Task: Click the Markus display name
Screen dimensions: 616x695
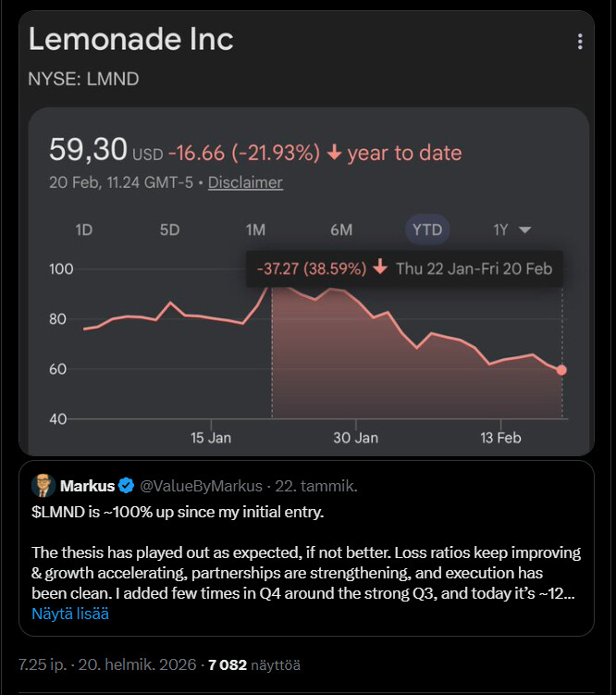Action: [x=87, y=486]
